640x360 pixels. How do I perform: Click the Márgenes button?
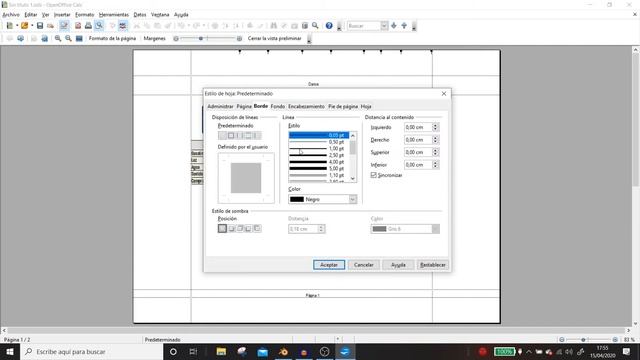[155, 38]
